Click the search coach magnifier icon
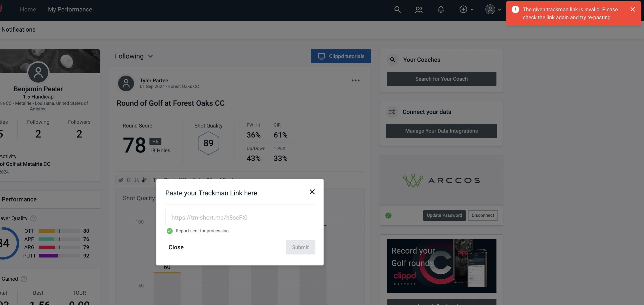Viewport: 644px width, 305px height. 393,59
